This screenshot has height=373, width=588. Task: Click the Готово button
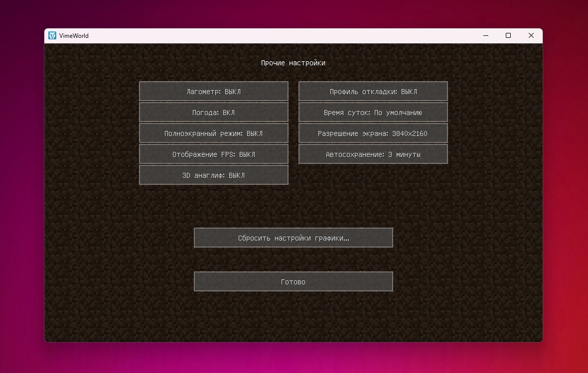tap(294, 281)
